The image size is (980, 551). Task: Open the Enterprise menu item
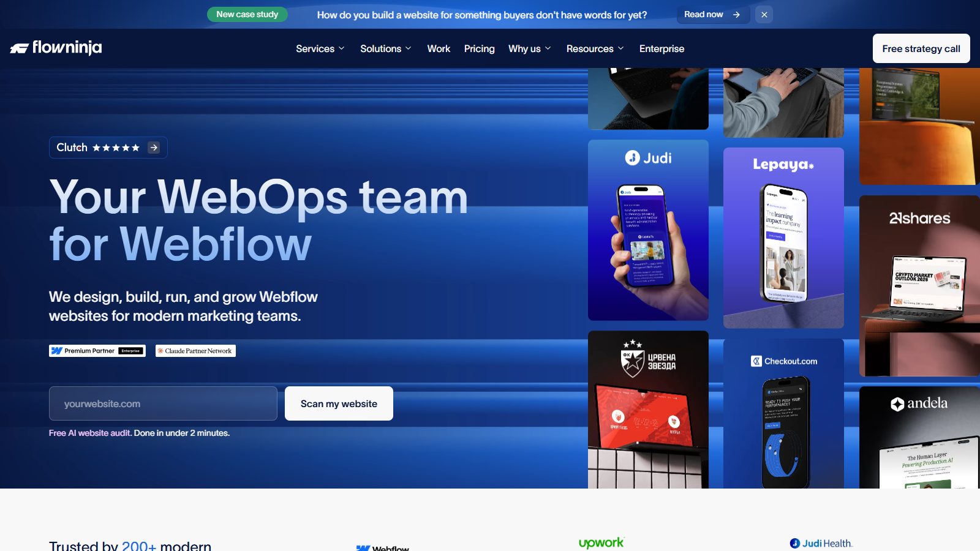click(661, 48)
